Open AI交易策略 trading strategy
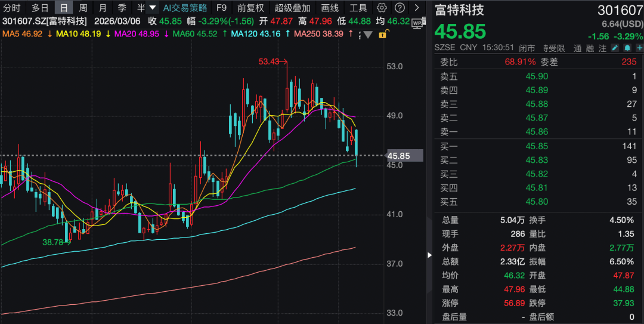Screen dimensions: 644x324 185,8
